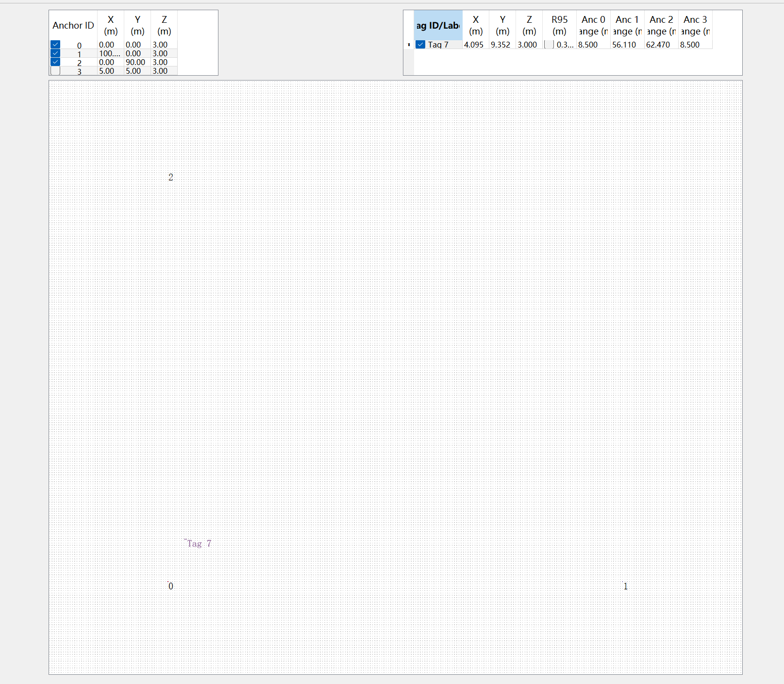The width and height of the screenshot is (784, 684).
Task: Select Anchor 0 Z cell '3.00'
Action: [x=164, y=45]
